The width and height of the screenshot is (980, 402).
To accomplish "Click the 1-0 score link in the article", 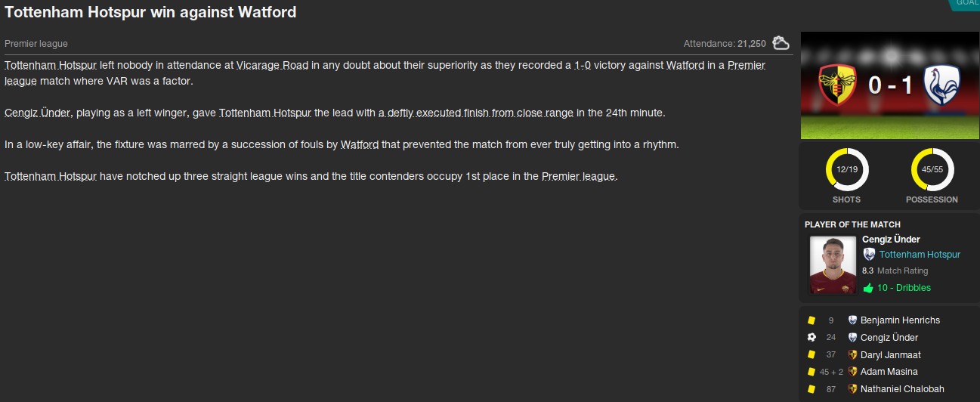I will tap(582, 66).
